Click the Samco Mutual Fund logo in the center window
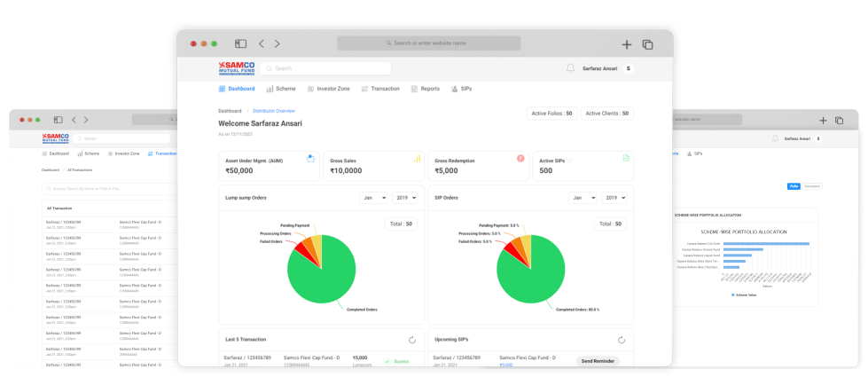The image size is (868, 385). click(x=236, y=67)
